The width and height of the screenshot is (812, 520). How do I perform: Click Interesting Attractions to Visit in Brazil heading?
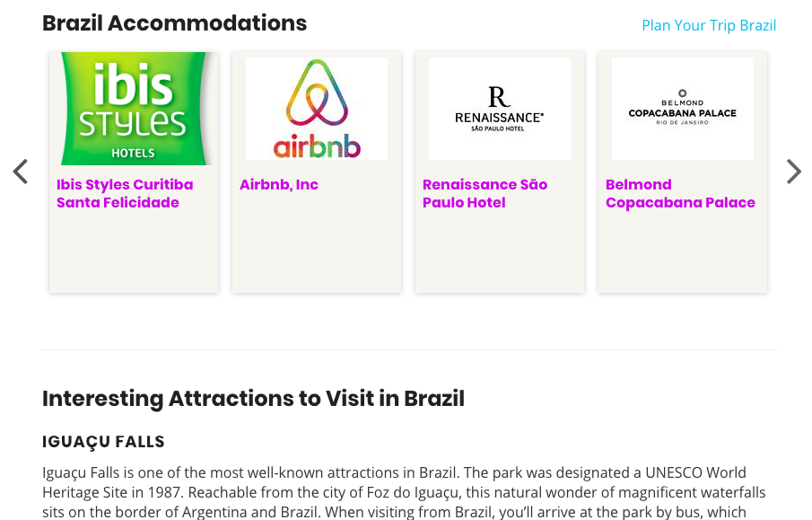(253, 399)
